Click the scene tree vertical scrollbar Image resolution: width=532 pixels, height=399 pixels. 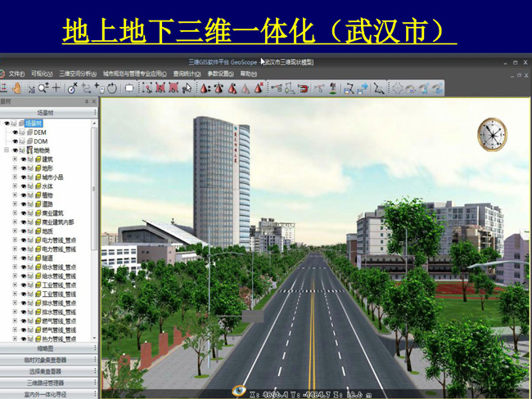coord(94,229)
